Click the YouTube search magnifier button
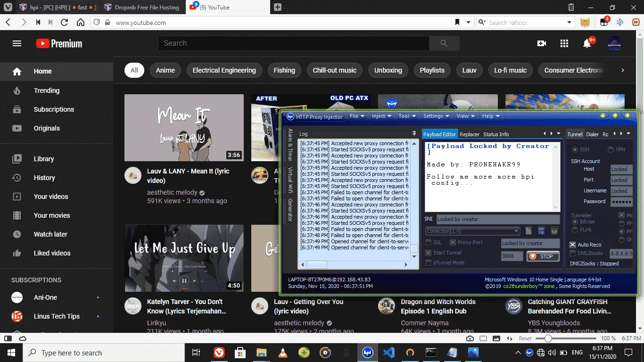The height and width of the screenshot is (362, 644). click(444, 43)
